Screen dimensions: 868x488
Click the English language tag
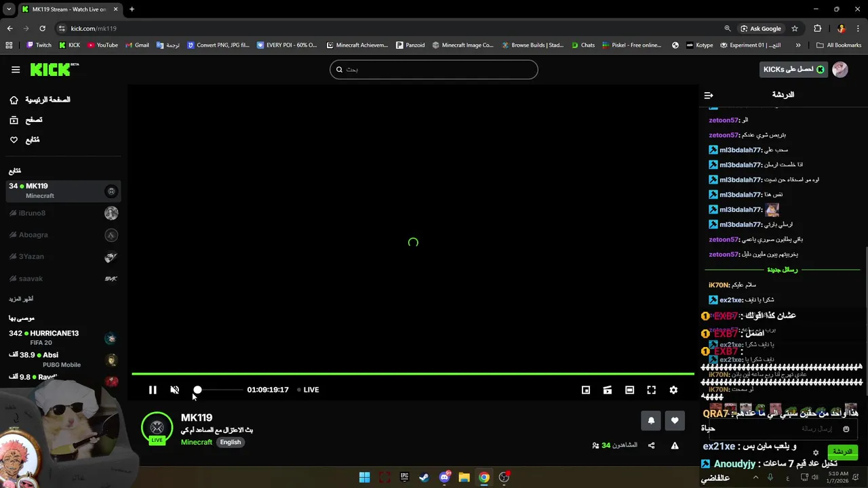[231, 442]
